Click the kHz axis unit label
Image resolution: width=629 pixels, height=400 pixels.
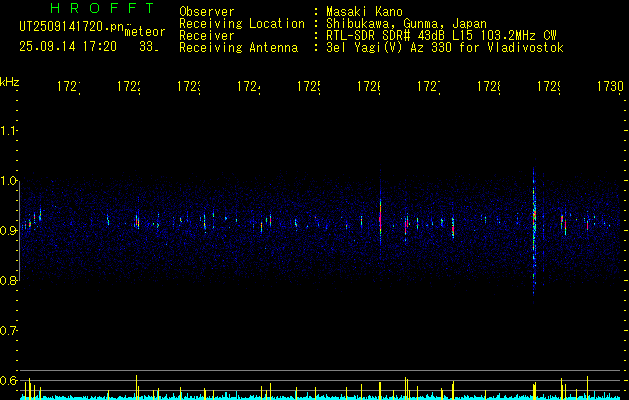[x=10, y=82]
